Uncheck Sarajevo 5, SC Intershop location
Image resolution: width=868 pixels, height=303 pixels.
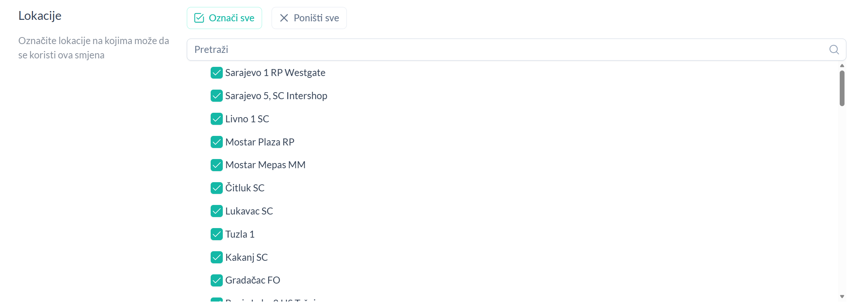(217, 96)
